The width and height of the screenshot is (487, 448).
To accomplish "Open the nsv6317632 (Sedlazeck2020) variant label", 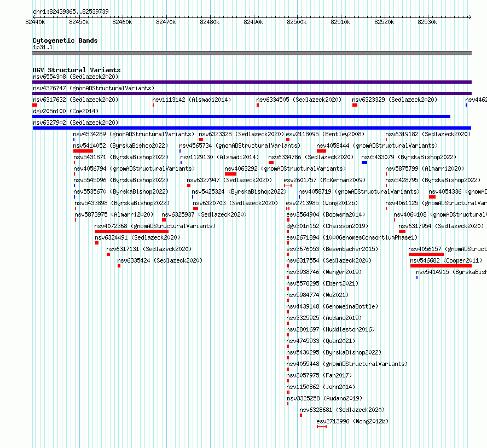I will 76,100.
